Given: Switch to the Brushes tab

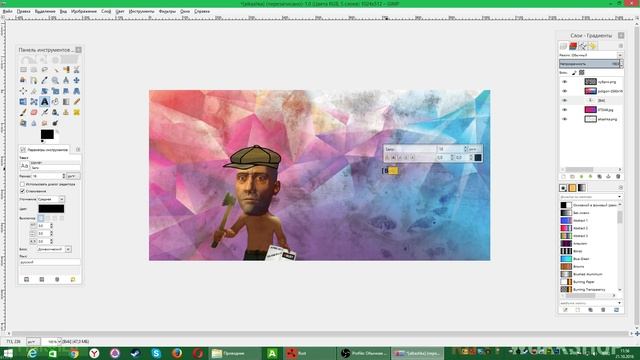Looking at the screenshot, I should 563,188.
